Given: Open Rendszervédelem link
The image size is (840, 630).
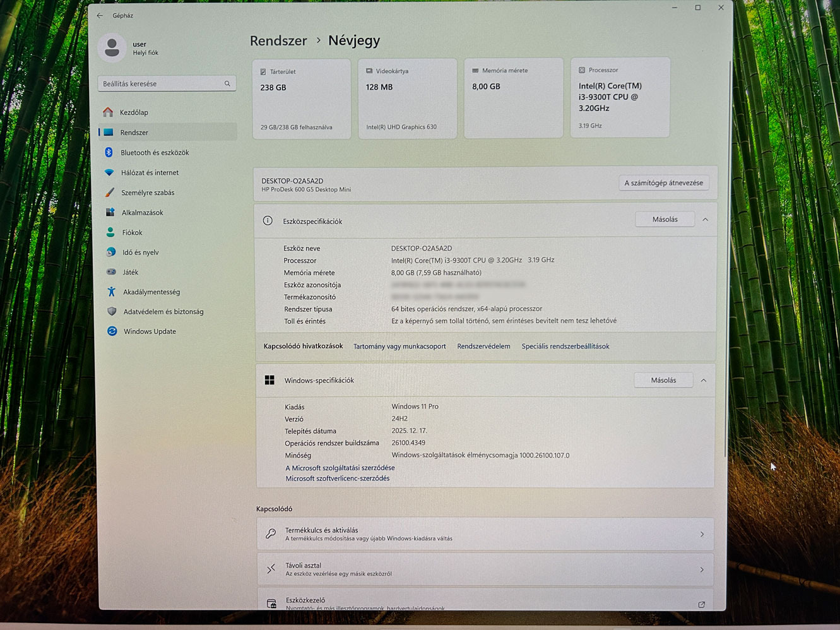Looking at the screenshot, I should pos(483,346).
